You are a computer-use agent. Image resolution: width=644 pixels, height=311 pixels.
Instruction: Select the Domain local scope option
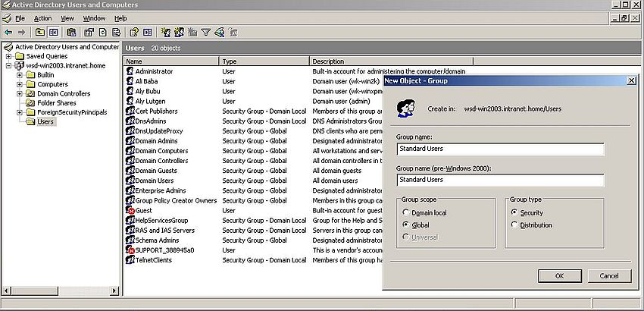(405, 213)
